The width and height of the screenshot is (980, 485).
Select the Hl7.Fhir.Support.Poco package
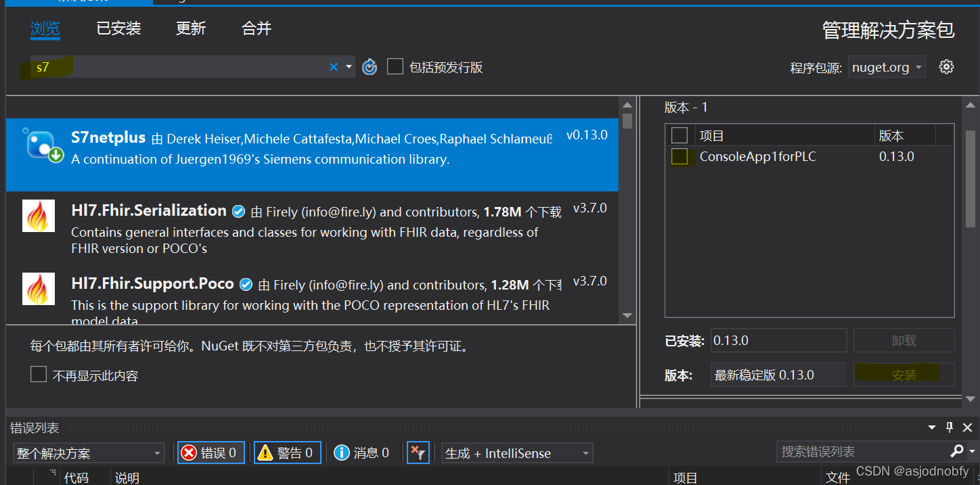(312, 294)
